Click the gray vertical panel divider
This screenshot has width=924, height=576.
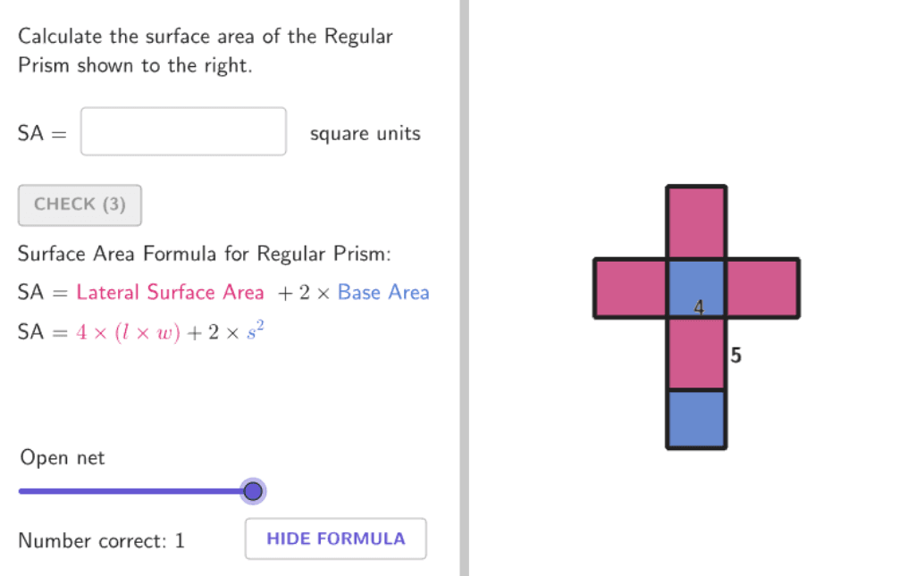pyautogui.click(x=464, y=288)
